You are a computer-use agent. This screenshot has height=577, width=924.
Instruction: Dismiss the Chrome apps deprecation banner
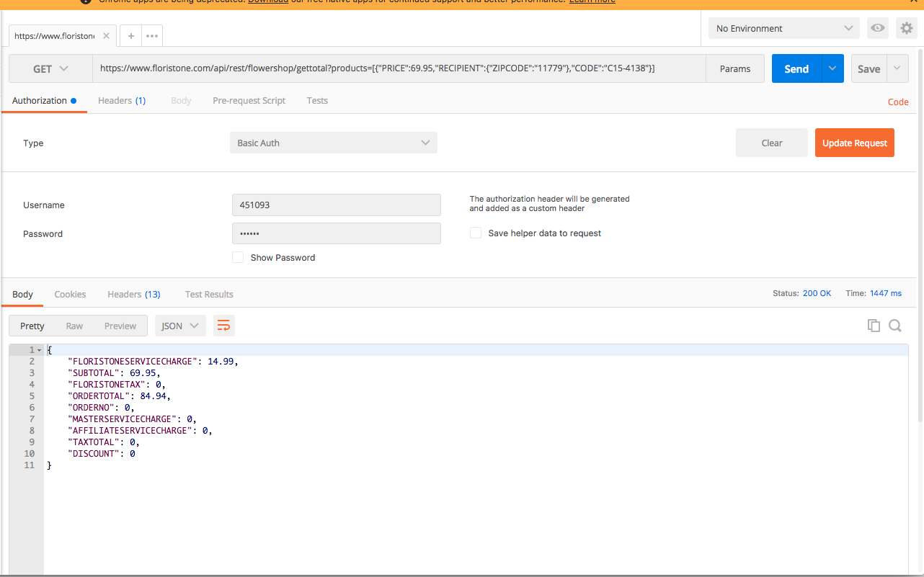pos(914,2)
